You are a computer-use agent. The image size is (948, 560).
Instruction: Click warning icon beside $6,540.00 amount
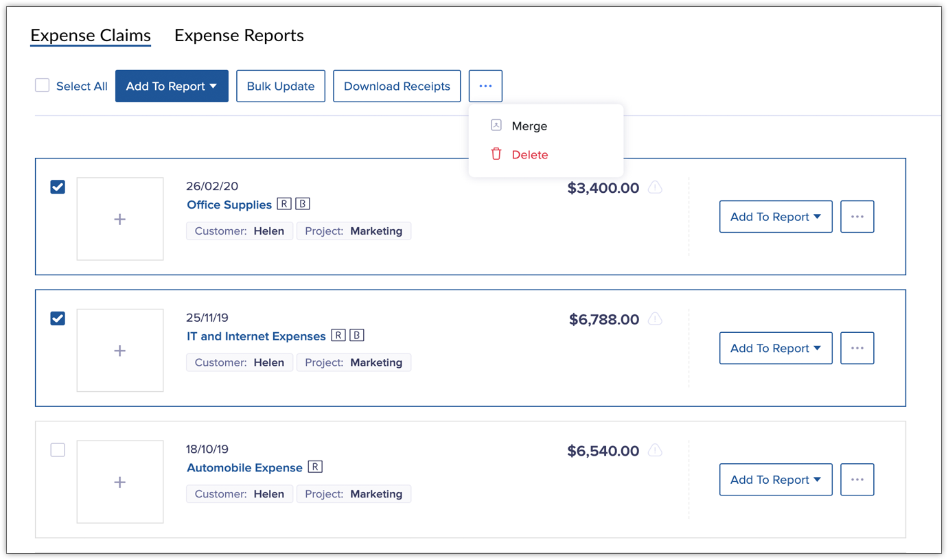[x=656, y=451]
